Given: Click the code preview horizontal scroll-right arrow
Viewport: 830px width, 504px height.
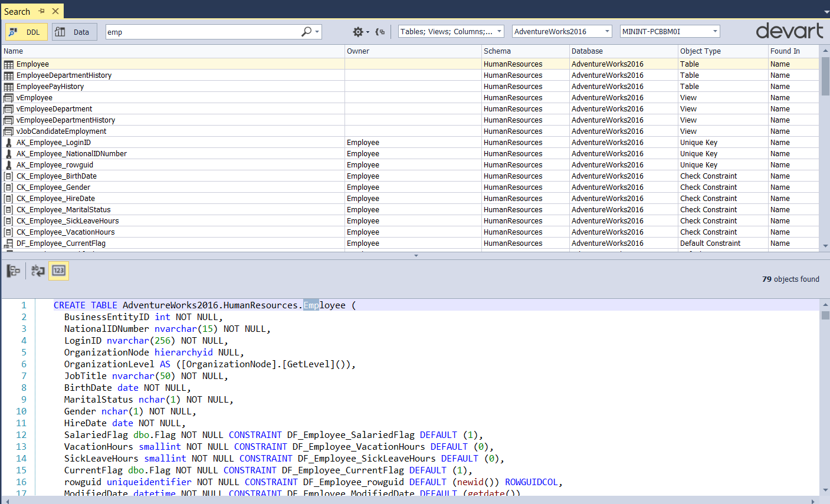Looking at the screenshot, I should (813, 501).
